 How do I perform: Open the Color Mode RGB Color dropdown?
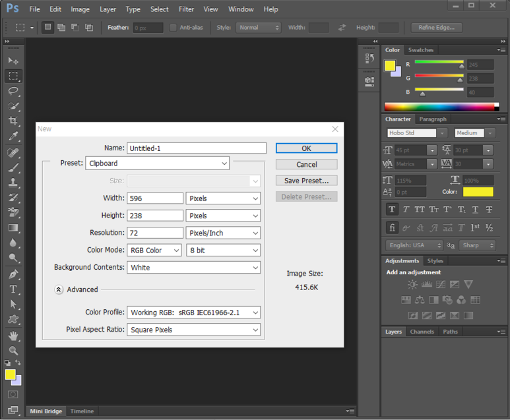154,251
